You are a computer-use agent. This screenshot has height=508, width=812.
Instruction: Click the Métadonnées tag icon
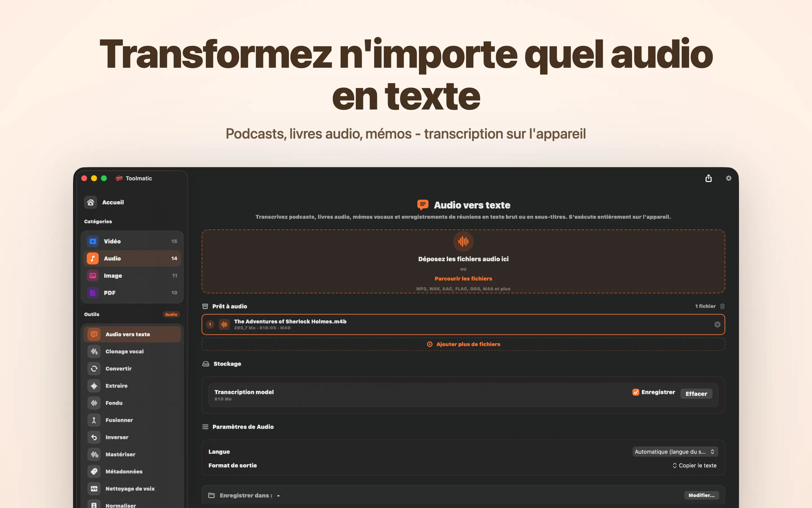pos(94,471)
